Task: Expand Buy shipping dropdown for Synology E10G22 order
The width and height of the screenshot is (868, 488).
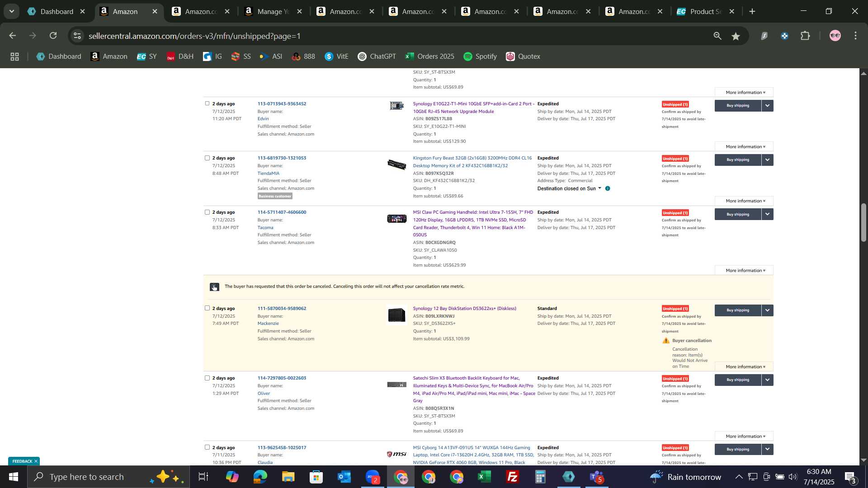Action: [767, 106]
